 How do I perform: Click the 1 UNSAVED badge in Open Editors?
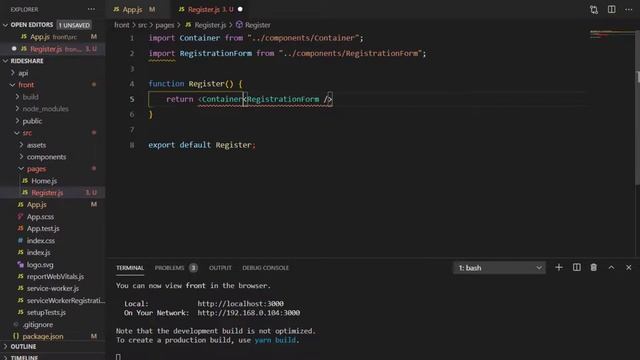[x=74, y=25]
